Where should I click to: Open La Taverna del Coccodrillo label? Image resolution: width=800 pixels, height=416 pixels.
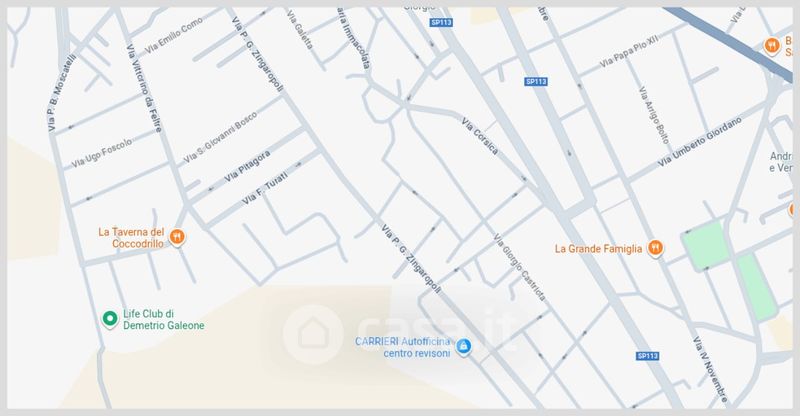click(x=132, y=238)
